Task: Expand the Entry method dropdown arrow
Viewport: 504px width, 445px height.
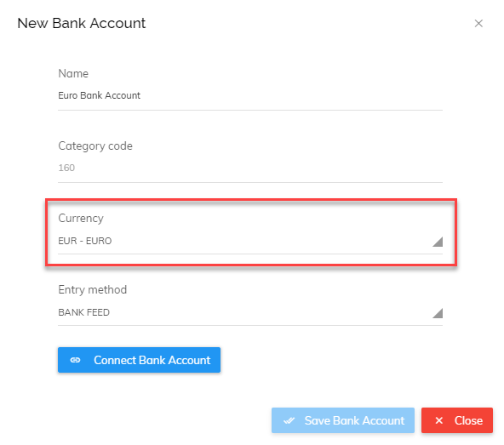Action: click(438, 313)
